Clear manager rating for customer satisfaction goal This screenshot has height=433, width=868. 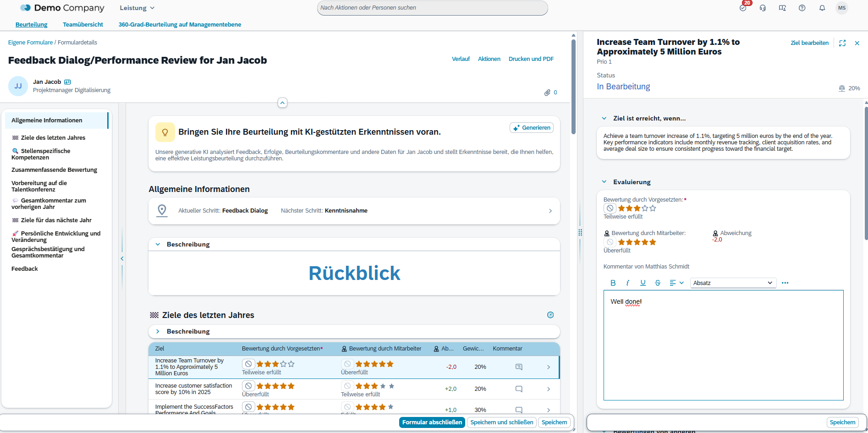[248, 386]
